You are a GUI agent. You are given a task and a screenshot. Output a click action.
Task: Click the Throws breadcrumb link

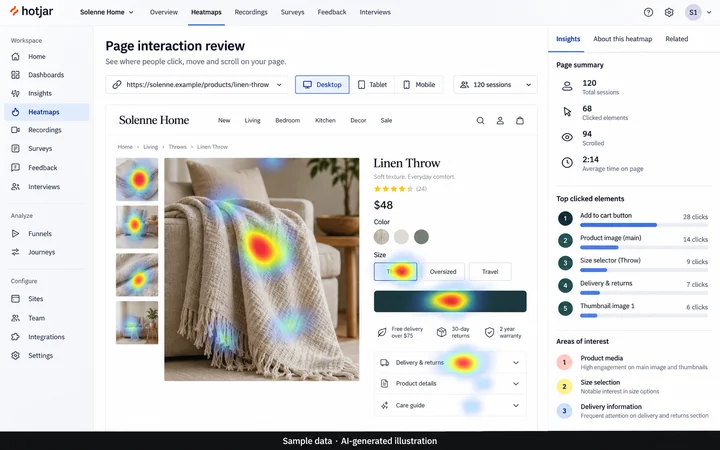(x=177, y=147)
